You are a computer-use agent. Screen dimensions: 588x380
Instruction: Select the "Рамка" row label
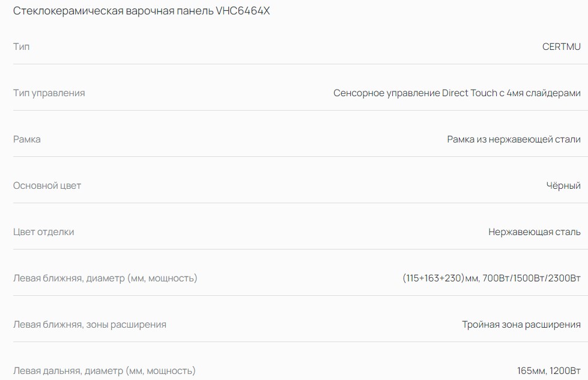27,139
